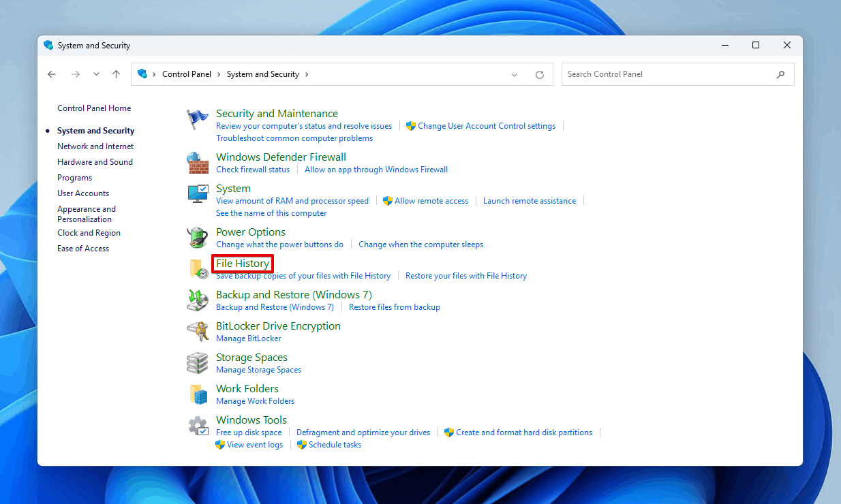This screenshot has width=841, height=504.
Task: Go back with the back arrow
Action: click(x=52, y=74)
